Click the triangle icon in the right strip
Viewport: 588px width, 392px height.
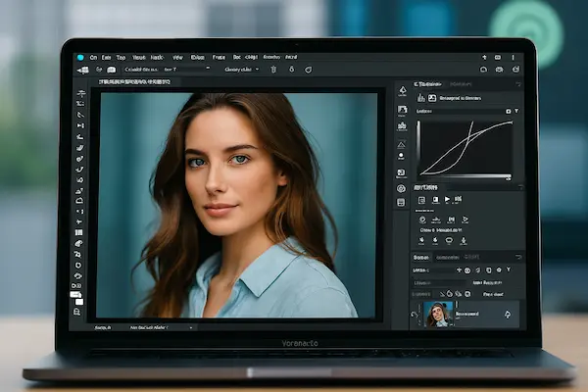[x=402, y=144]
